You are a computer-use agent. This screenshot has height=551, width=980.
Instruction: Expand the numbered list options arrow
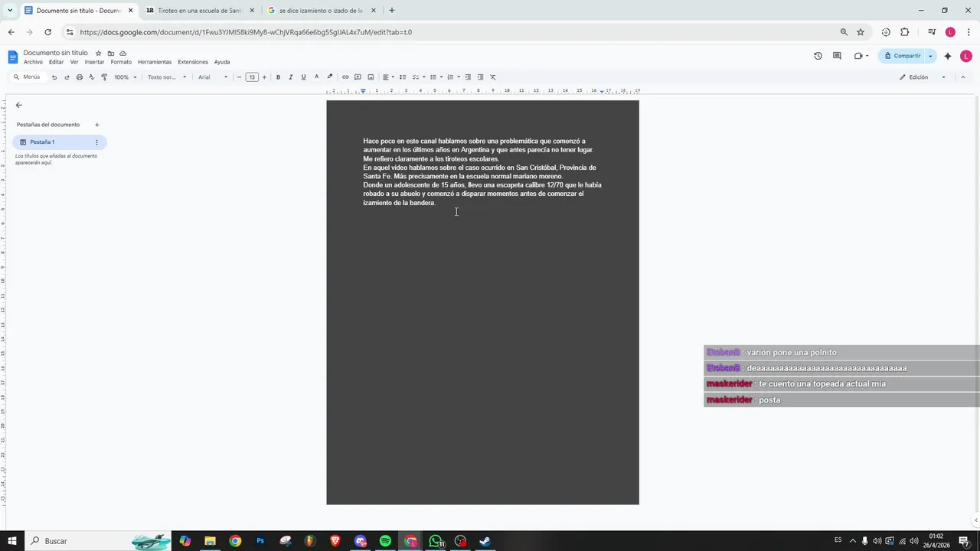click(458, 77)
